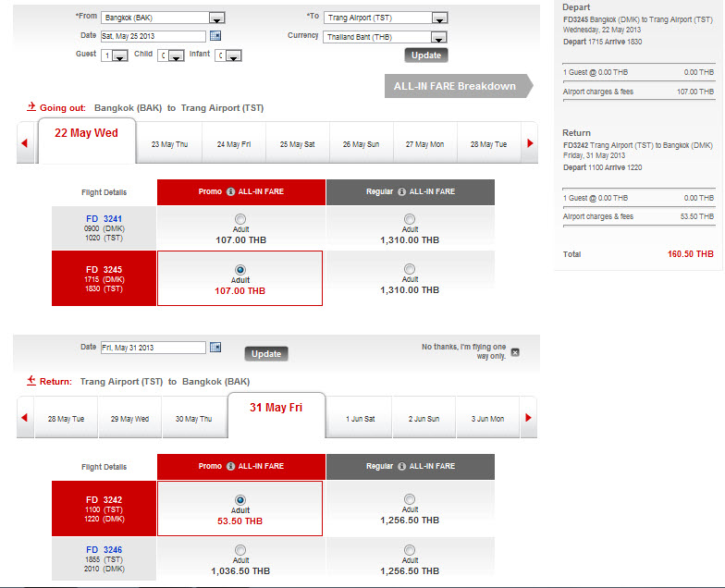Screen dimensions: 725x588
Task: Click the Update button beside return date
Action: pos(266,353)
